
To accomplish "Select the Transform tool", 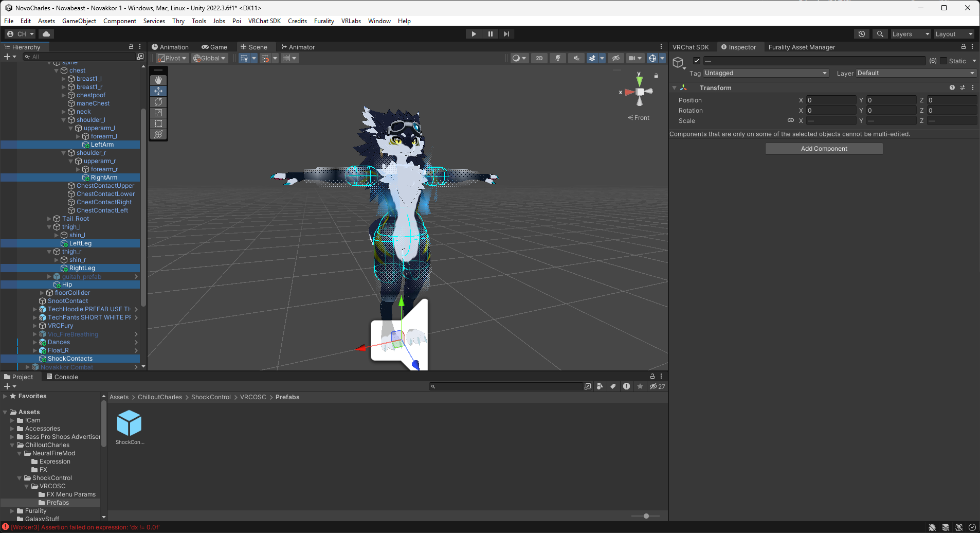I will (x=158, y=134).
